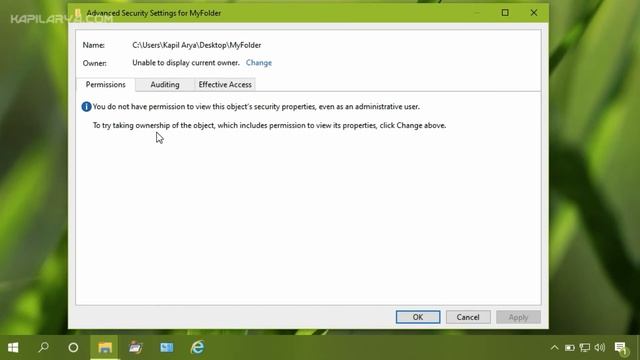Click the folder icon in title bar
Image resolution: width=640 pixels, height=360 pixels.
(78, 13)
